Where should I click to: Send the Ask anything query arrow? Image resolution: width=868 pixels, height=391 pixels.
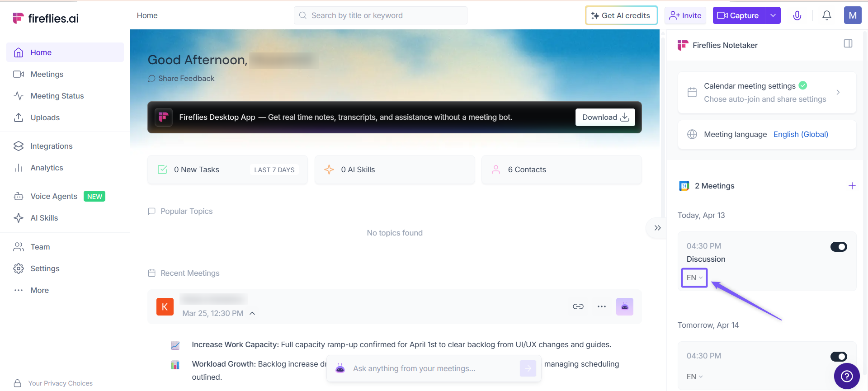[528, 368]
